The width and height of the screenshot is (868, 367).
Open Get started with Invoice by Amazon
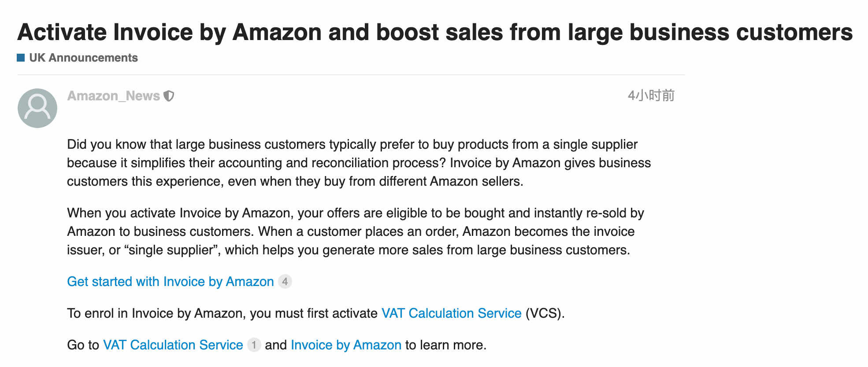click(x=171, y=282)
